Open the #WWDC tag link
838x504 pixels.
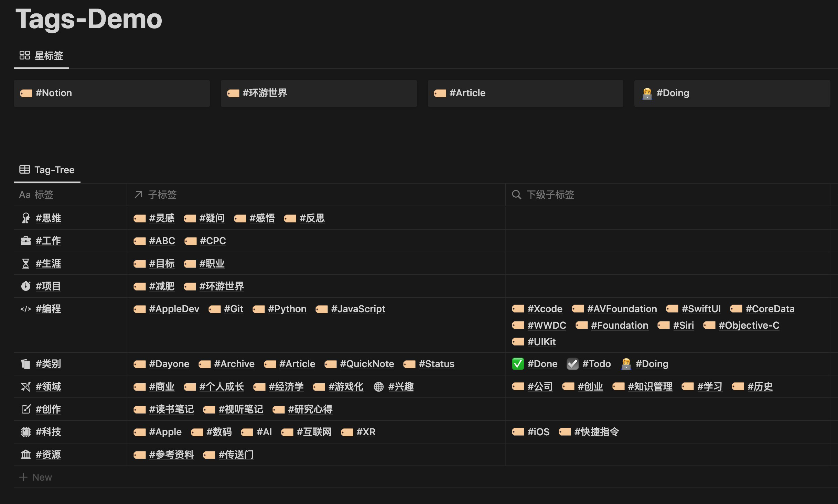[x=547, y=325]
